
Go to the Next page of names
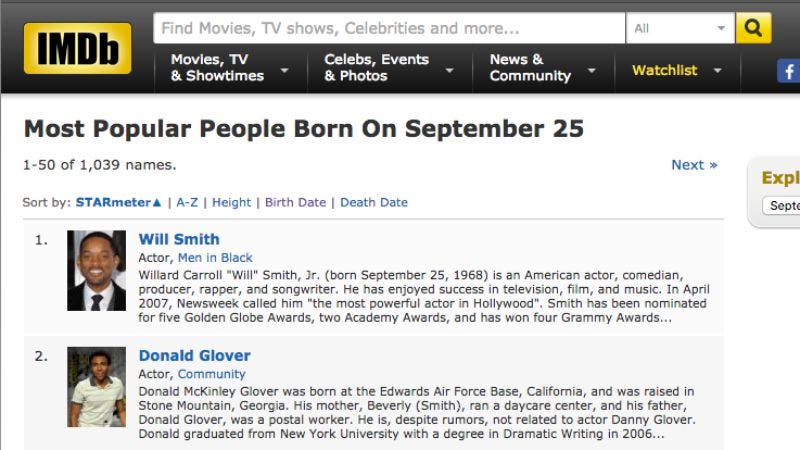[694, 165]
